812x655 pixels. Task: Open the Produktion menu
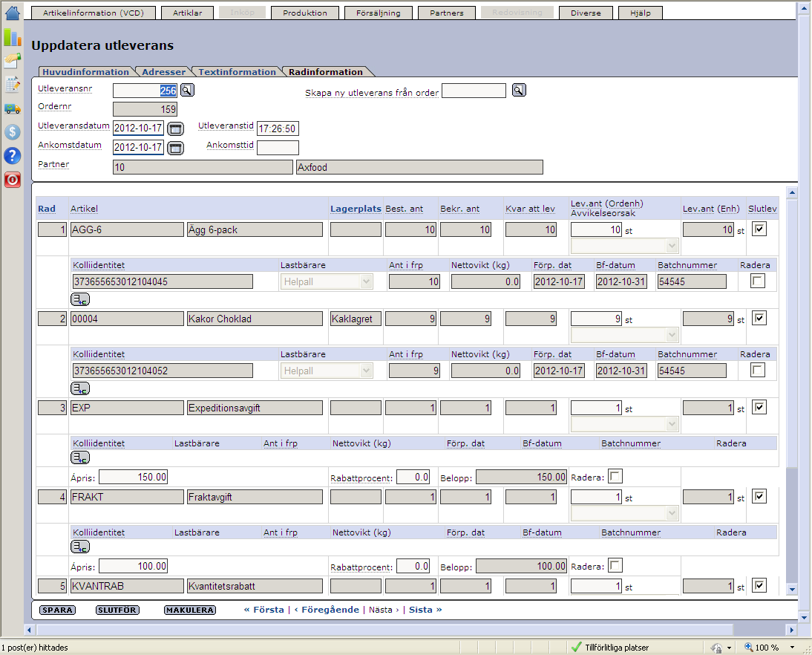point(305,13)
